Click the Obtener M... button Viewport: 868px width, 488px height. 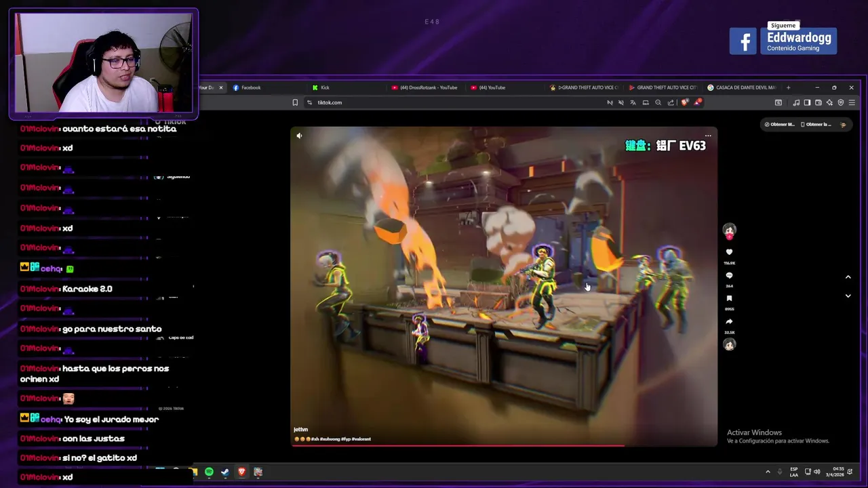point(779,124)
